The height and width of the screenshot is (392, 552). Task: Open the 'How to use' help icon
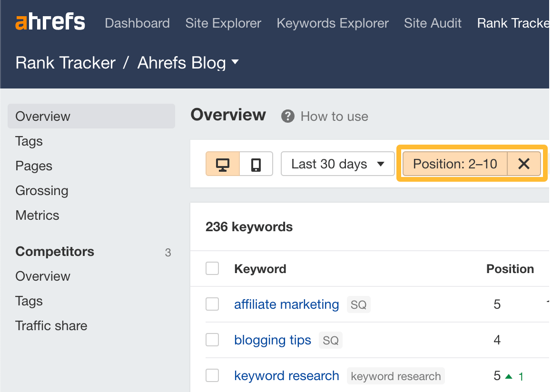pyautogui.click(x=287, y=116)
